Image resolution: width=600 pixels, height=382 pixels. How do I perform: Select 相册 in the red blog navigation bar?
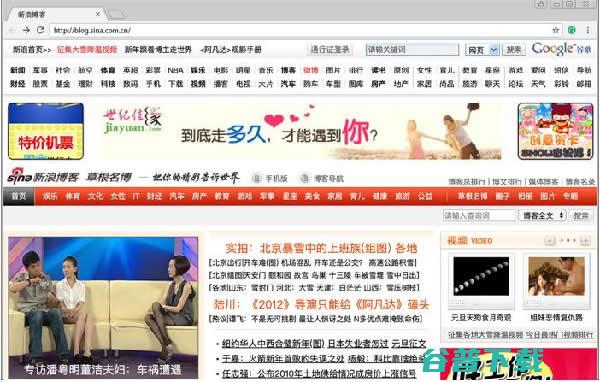pos(525,196)
